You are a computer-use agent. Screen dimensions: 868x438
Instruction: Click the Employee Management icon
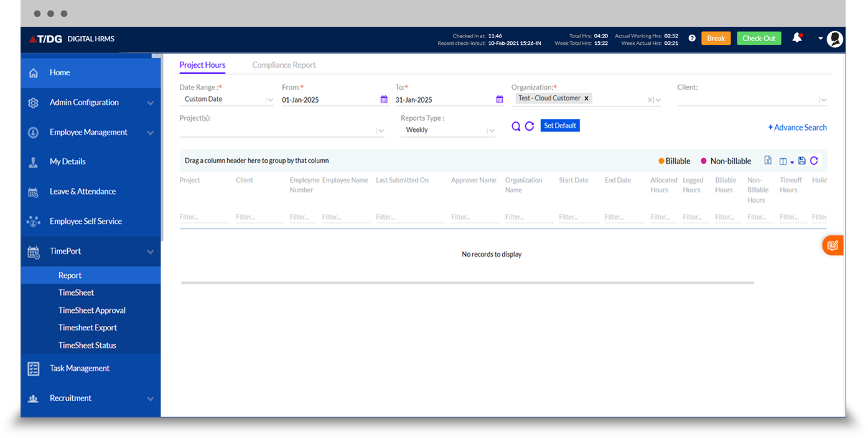click(x=34, y=133)
